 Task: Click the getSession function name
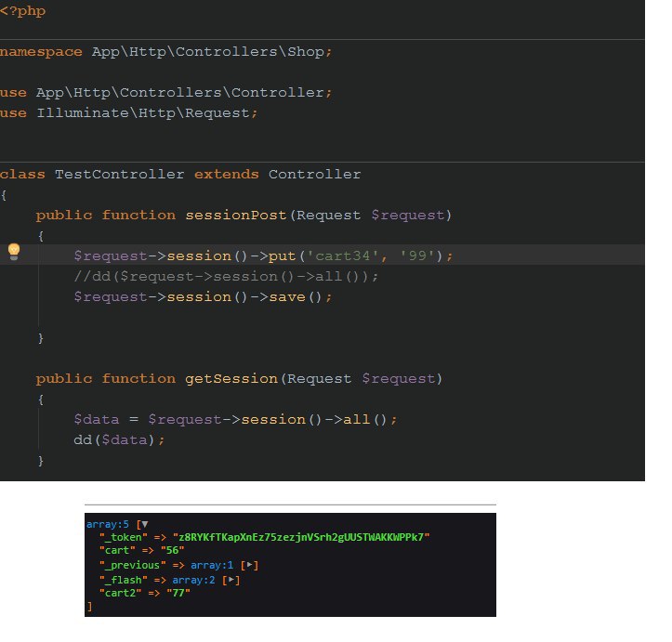click(231, 379)
